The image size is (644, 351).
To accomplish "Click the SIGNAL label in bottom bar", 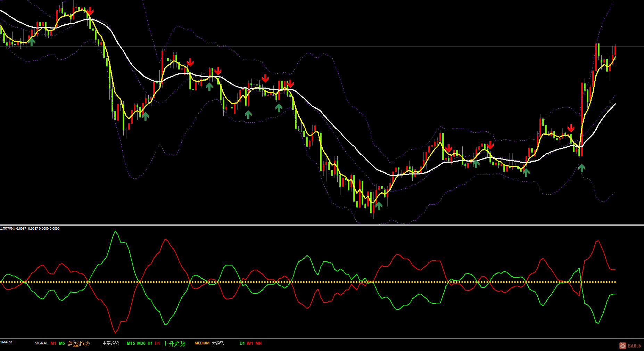I will [x=42, y=343].
